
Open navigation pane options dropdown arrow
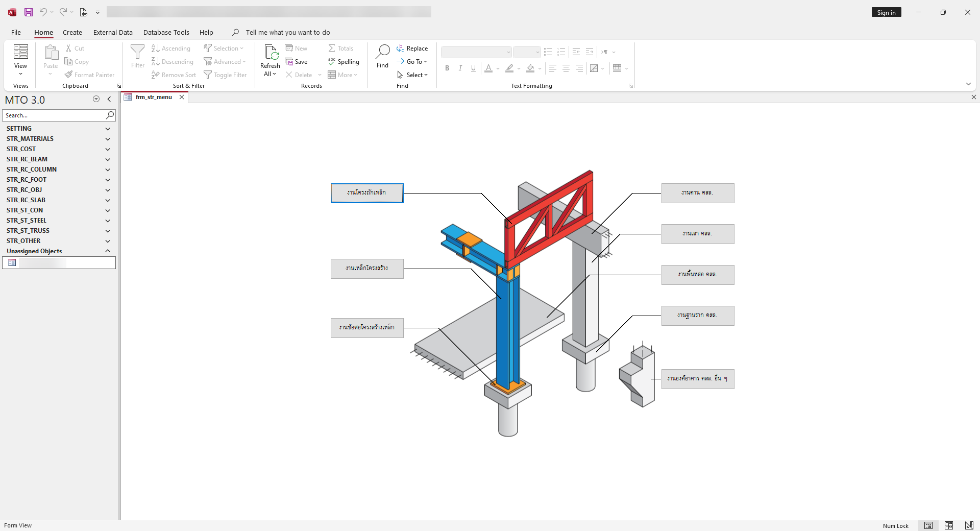point(96,99)
